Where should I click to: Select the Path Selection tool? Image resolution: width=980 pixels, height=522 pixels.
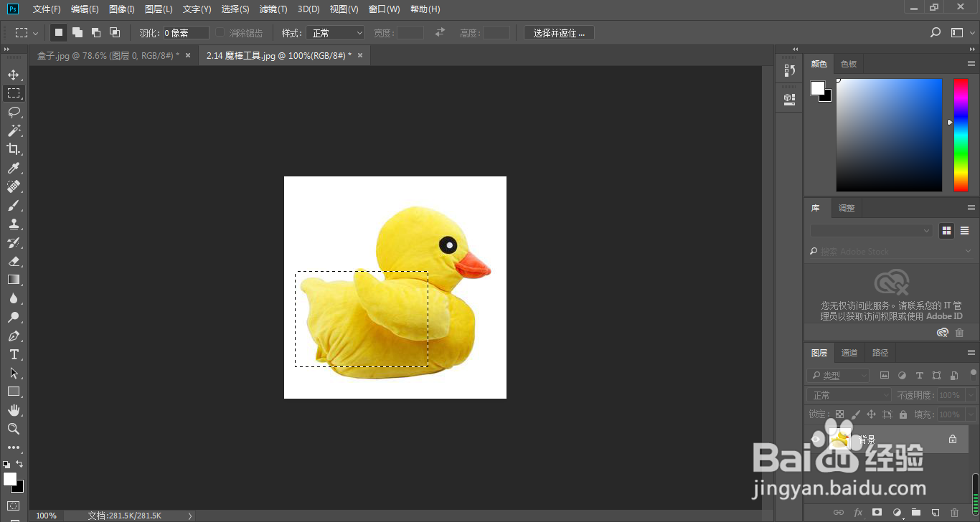pos(14,373)
